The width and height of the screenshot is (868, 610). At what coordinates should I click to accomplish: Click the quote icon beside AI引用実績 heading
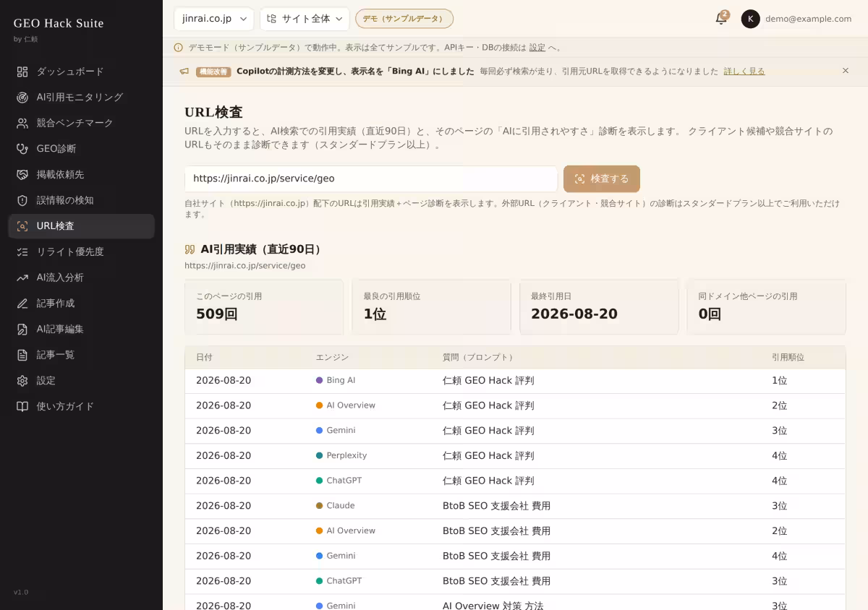click(x=190, y=249)
